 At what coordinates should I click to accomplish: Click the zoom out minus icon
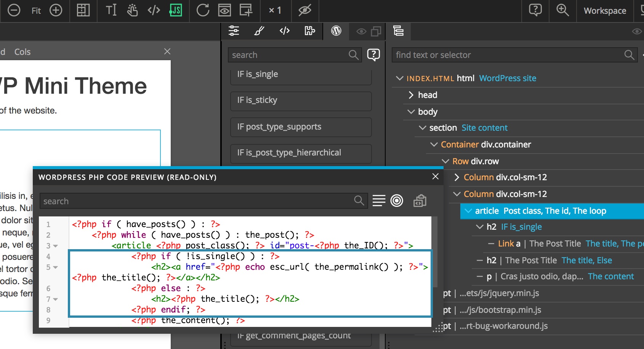[x=14, y=10]
